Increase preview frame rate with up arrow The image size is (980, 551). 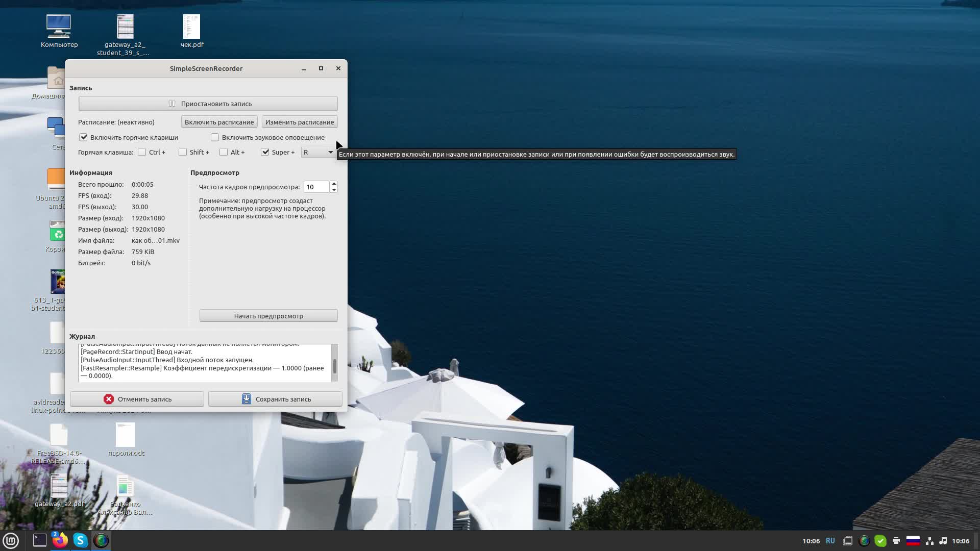click(x=334, y=184)
